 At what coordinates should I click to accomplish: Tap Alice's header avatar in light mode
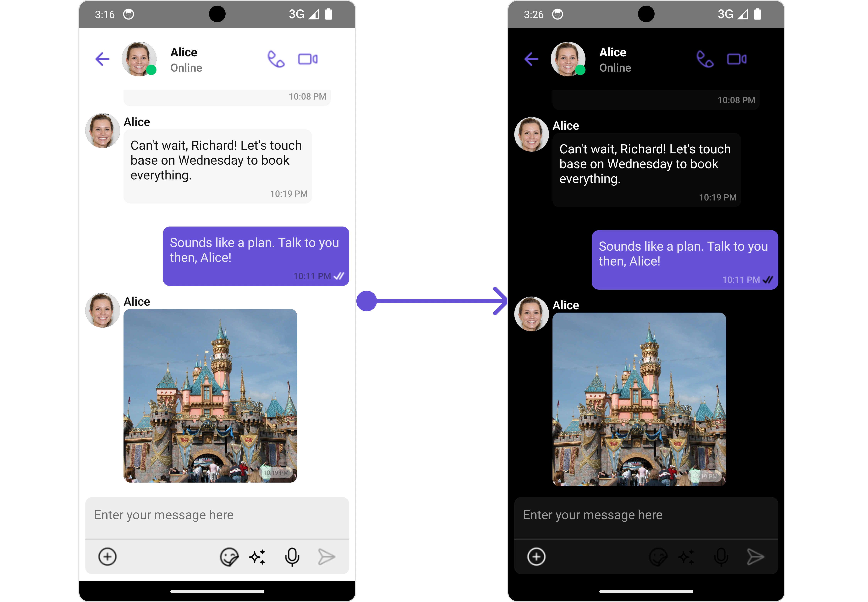click(139, 59)
